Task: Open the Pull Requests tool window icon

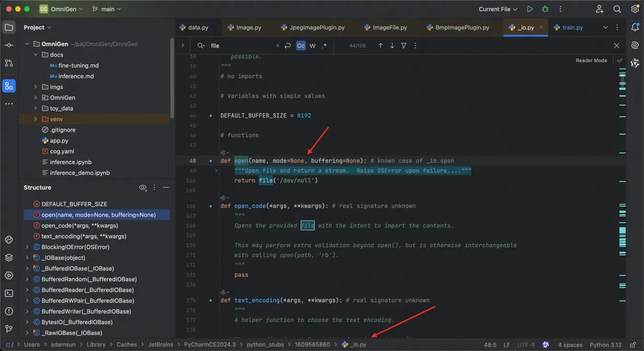Action: [9, 63]
